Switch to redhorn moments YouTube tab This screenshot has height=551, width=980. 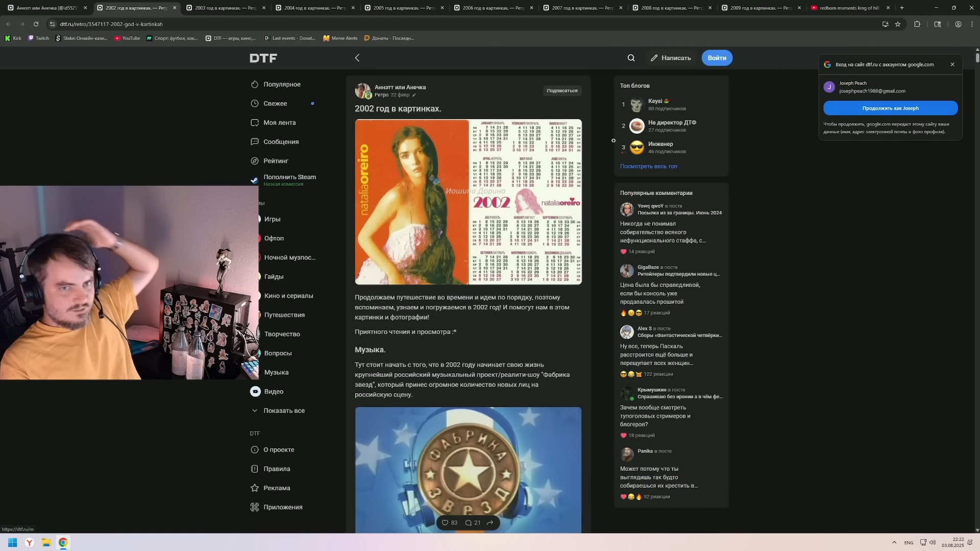point(850,8)
